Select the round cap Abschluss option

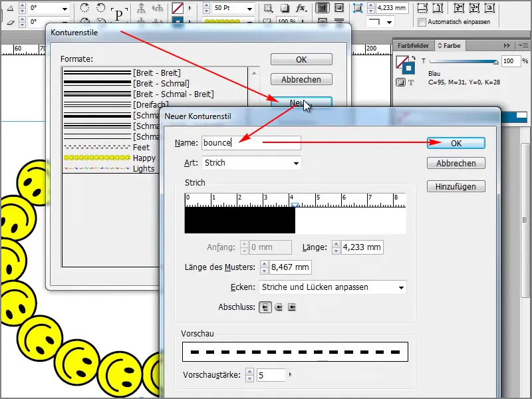coord(279,307)
